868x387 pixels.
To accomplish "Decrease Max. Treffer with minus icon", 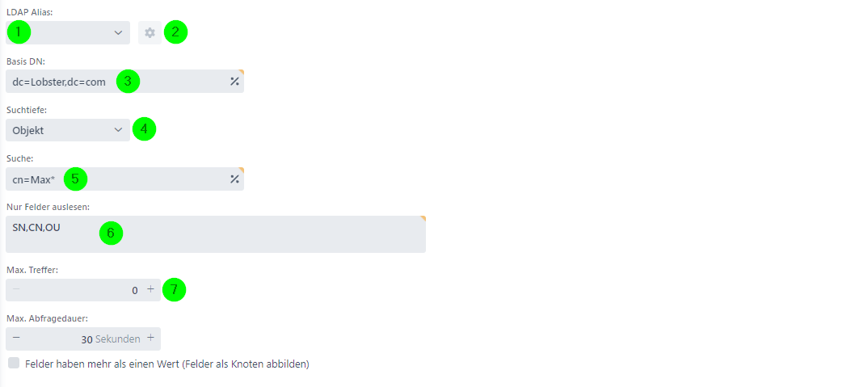I will point(16,289).
